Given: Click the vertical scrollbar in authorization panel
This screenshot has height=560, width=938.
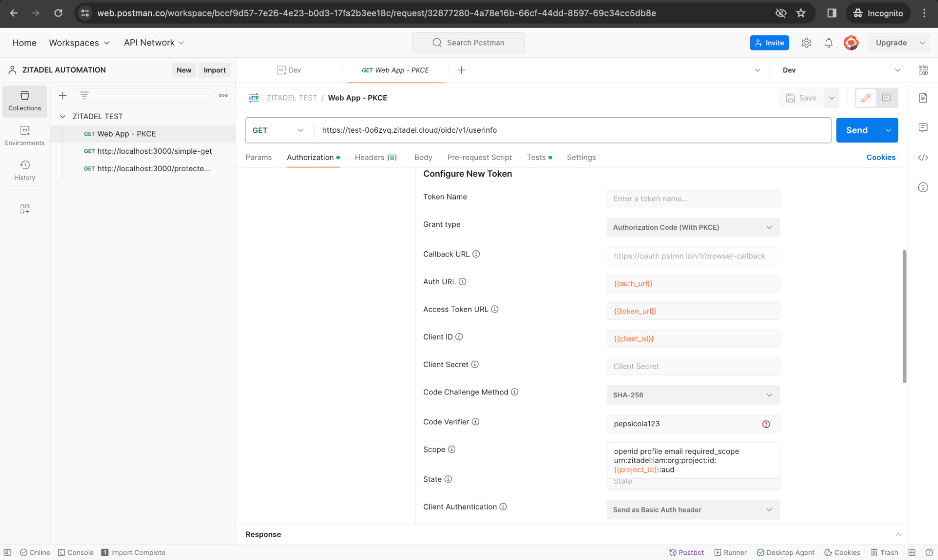Looking at the screenshot, I should click(x=904, y=317).
